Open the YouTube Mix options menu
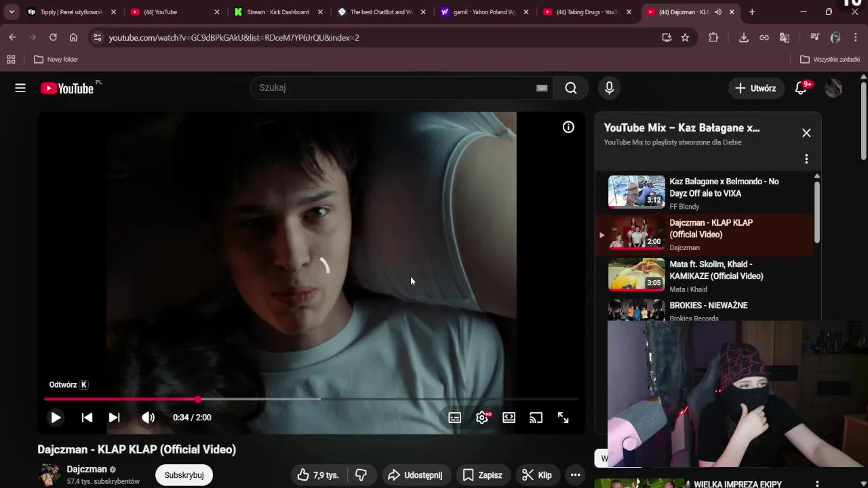Image resolution: width=868 pixels, height=488 pixels. (806, 159)
